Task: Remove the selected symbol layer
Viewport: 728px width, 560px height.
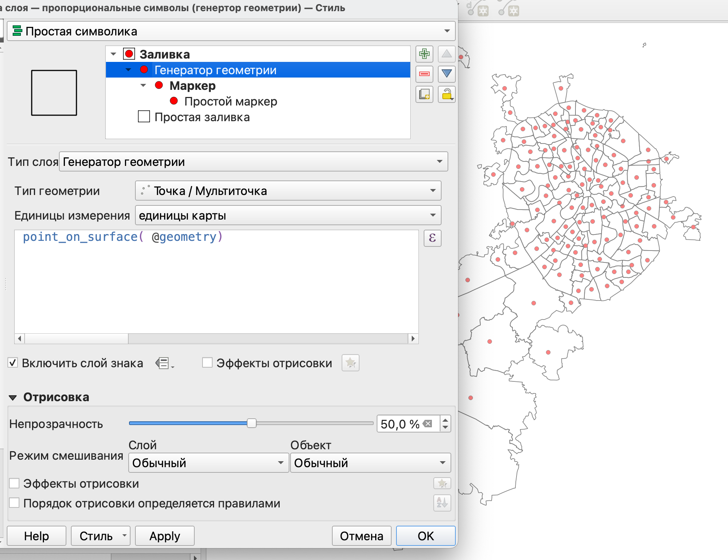Action: coord(424,74)
